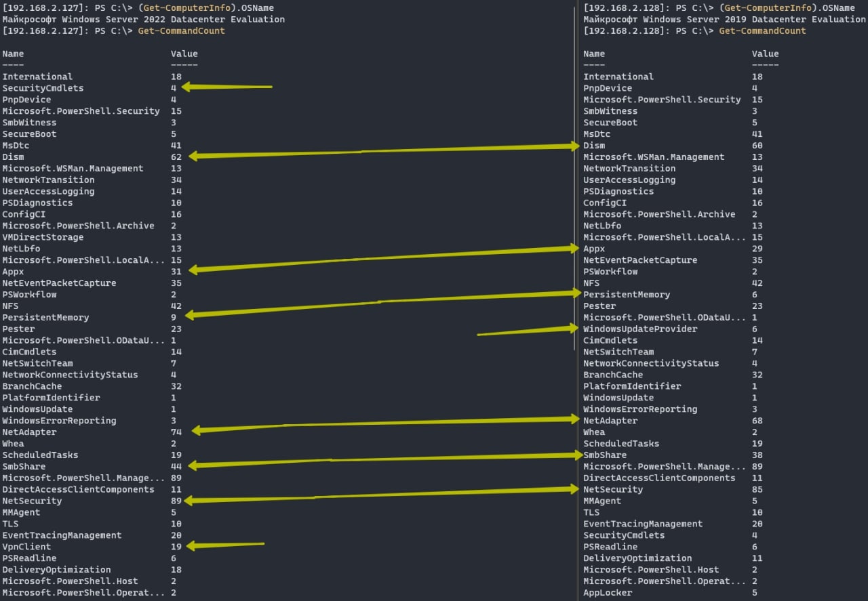Select PSWorkflow name in the Server 2019 pane
This screenshot has height=601, width=868.
point(611,272)
